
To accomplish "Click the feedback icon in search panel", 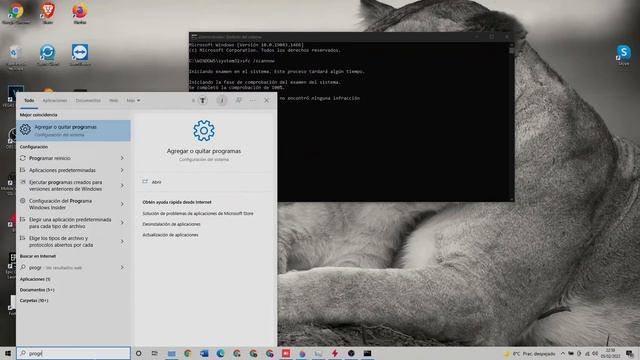I will click(x=238, y=100).
